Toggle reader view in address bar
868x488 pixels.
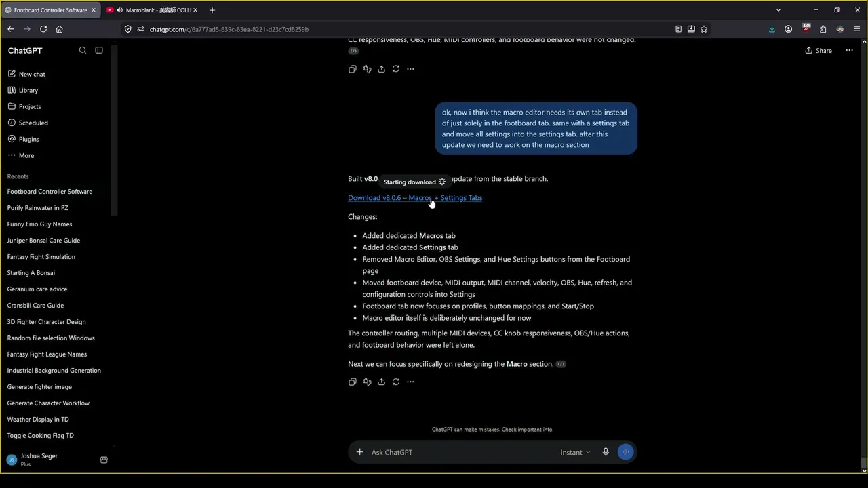678,29
